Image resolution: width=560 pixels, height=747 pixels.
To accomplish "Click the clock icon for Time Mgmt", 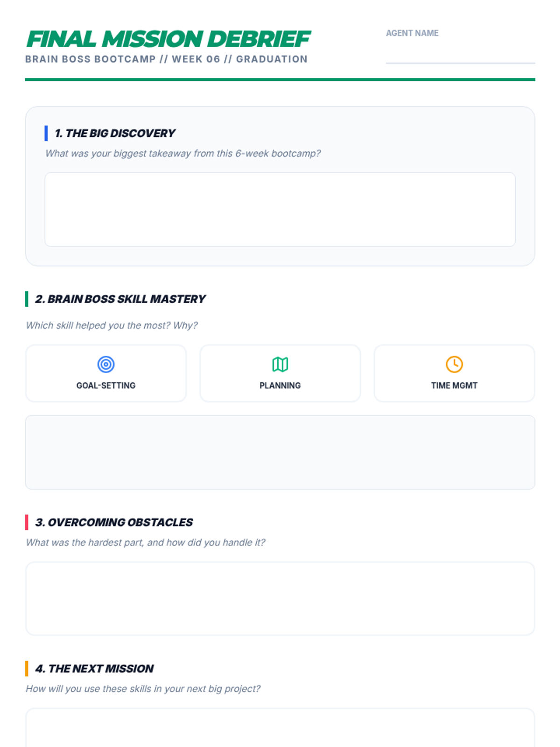I will click(x=454, y=364).
